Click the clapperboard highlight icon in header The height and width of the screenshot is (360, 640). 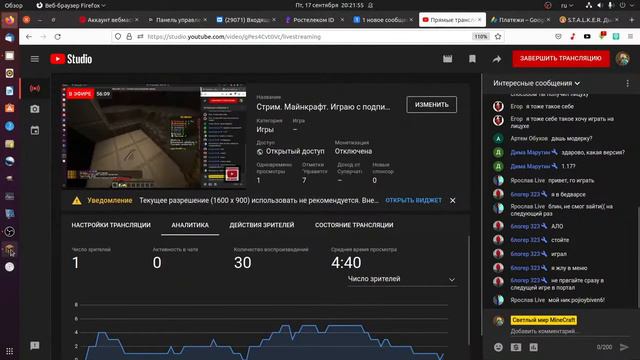(447, 59)
